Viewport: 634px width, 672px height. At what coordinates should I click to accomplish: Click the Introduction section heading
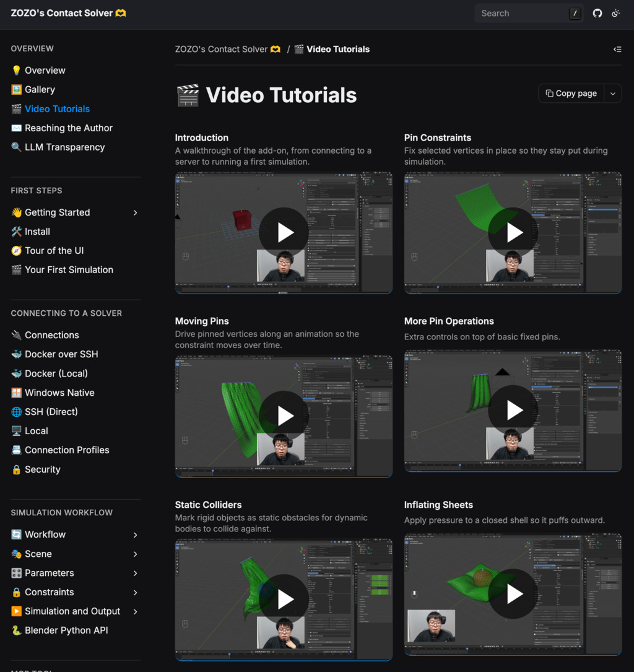202,137
